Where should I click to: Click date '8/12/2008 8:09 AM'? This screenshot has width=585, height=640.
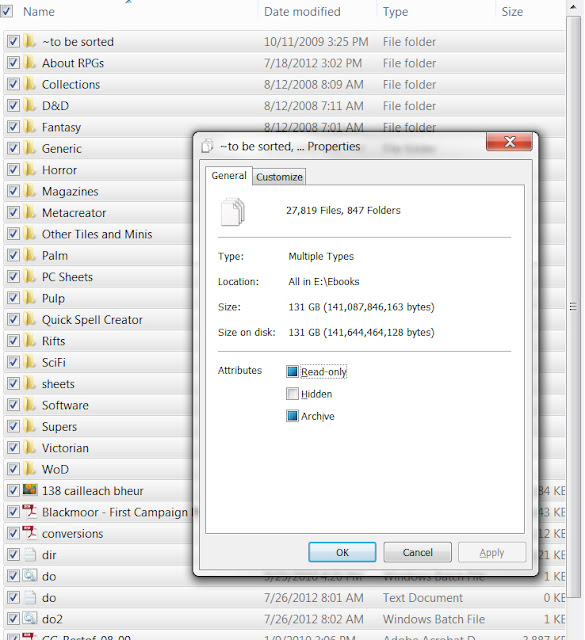click(x=314, y=84)
